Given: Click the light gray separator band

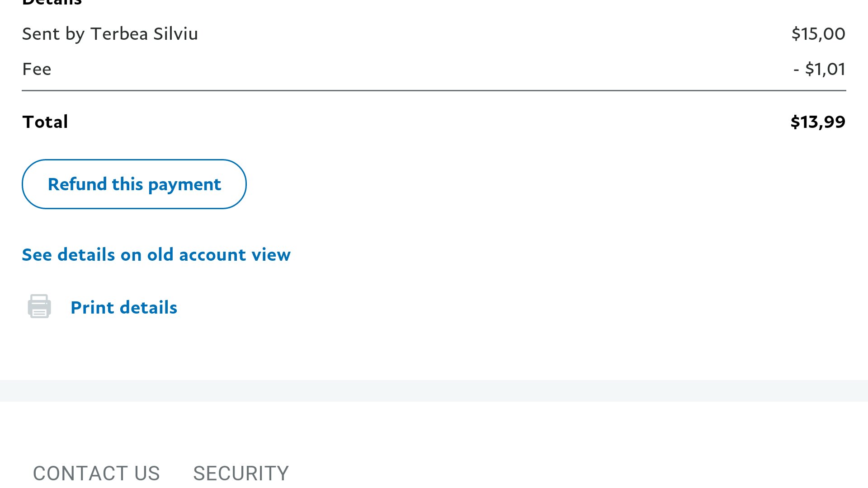Looking at the screenshot, I should pos(434,391).
